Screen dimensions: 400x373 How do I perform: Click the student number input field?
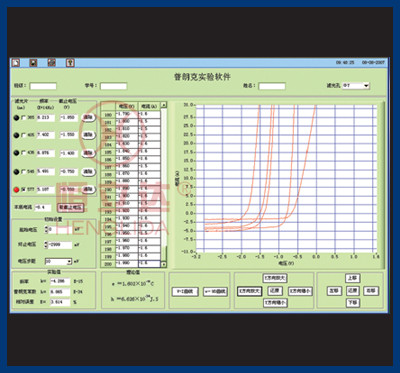coord(113,86)
